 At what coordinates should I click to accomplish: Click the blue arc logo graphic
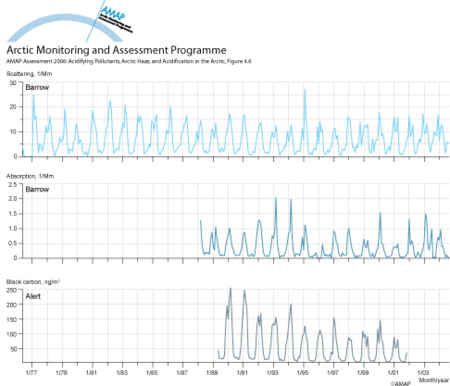(65, 28)
